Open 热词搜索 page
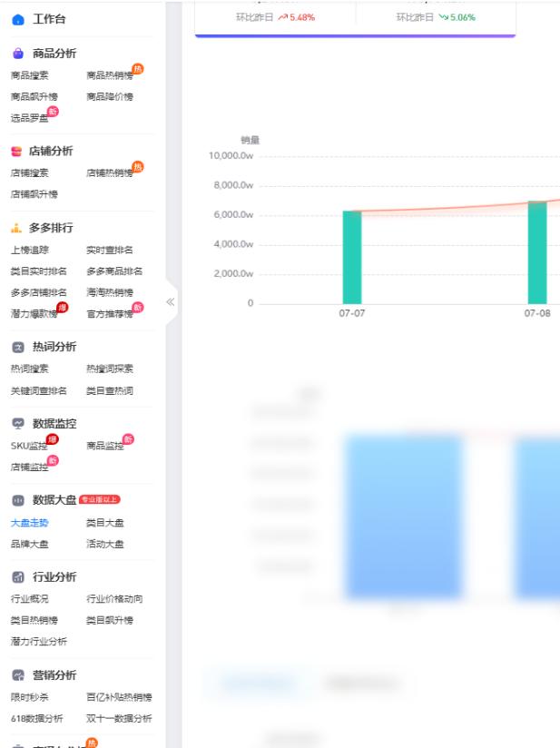The height and width of the screenshot is (748, 560). (30, 369)
